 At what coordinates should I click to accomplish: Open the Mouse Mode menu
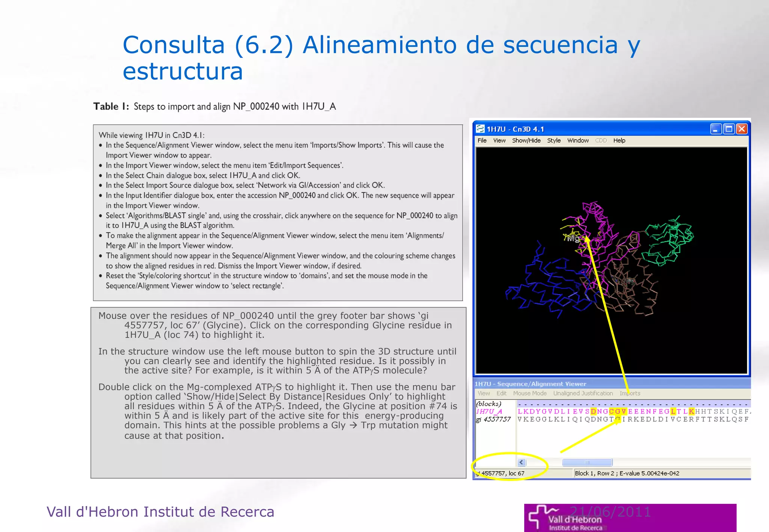[529, 393]
